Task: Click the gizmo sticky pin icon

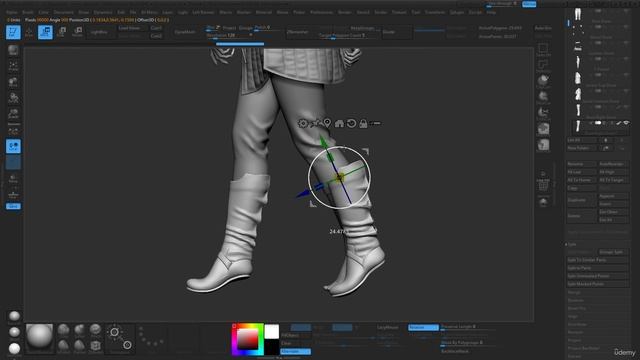Action: pyautogui.click(x=316, y=123)
